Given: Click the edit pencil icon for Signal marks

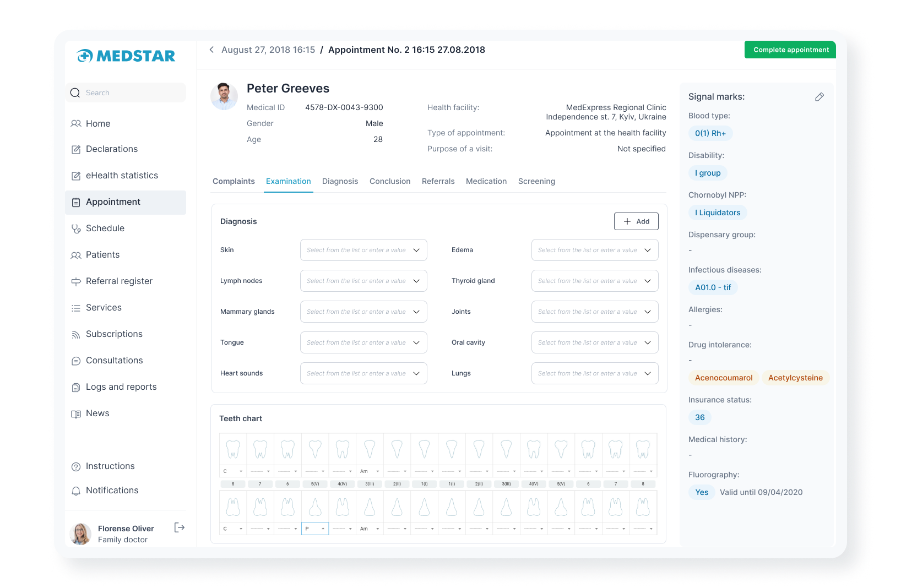Looking at the screenshot, I should 819,97.
